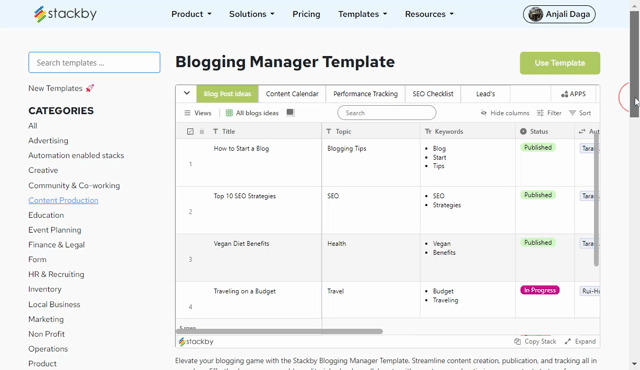Click the Status column header
The image size is (640, 370).
coord(545,131)
